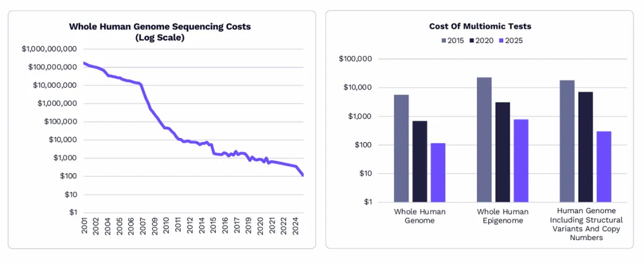This screenshot has width=644, height=264.
Task: Click the Structural Variants 2020 bar
Action: coord(585,147)
